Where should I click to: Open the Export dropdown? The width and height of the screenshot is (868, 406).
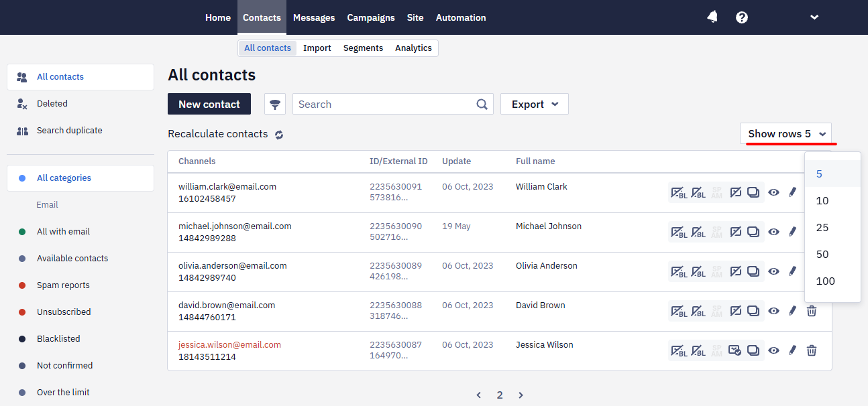point(535,104)
